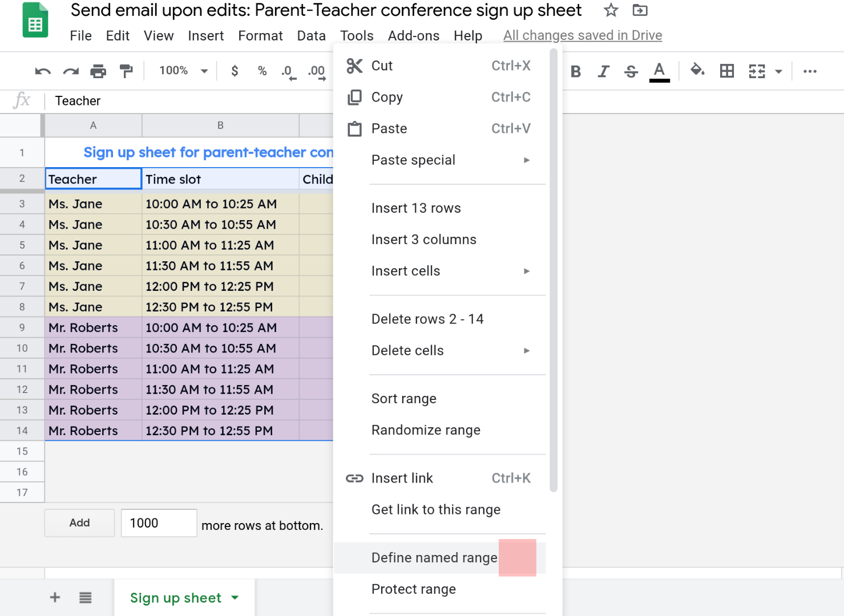Click the merge cells icon
This screenshot has height=616, width=844.
pyautogui.click(x=757, y=71)
